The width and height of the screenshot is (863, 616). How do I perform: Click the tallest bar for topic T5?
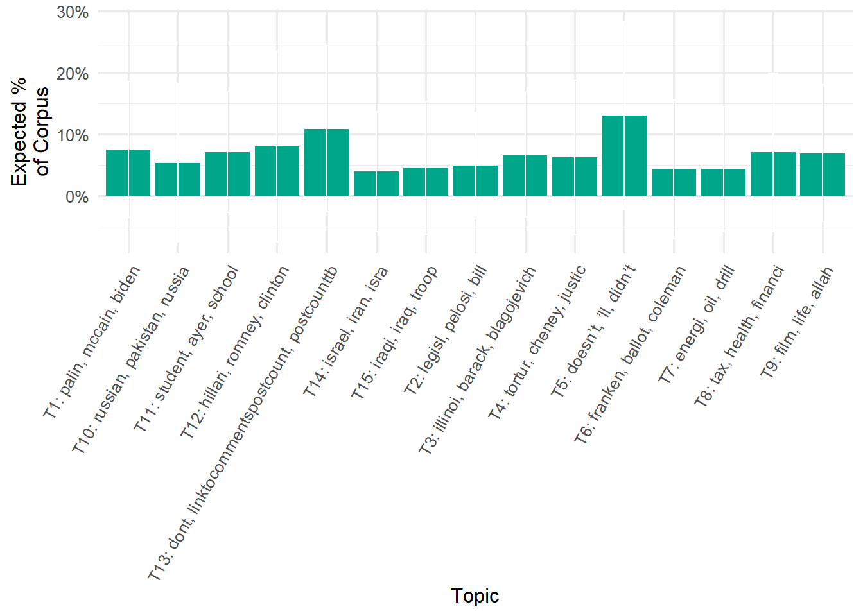[623, 156]
